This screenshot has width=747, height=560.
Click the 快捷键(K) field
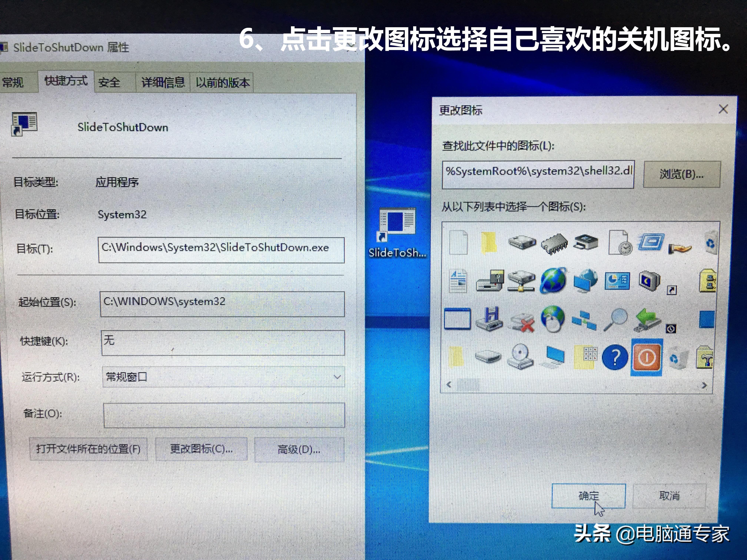tap(223, 343)
